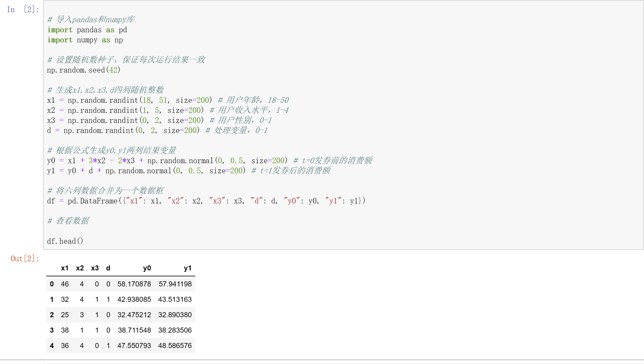This screenshot has height=364, width=644.
Task: Click the x1 column header
Action: tap(65, 268)
